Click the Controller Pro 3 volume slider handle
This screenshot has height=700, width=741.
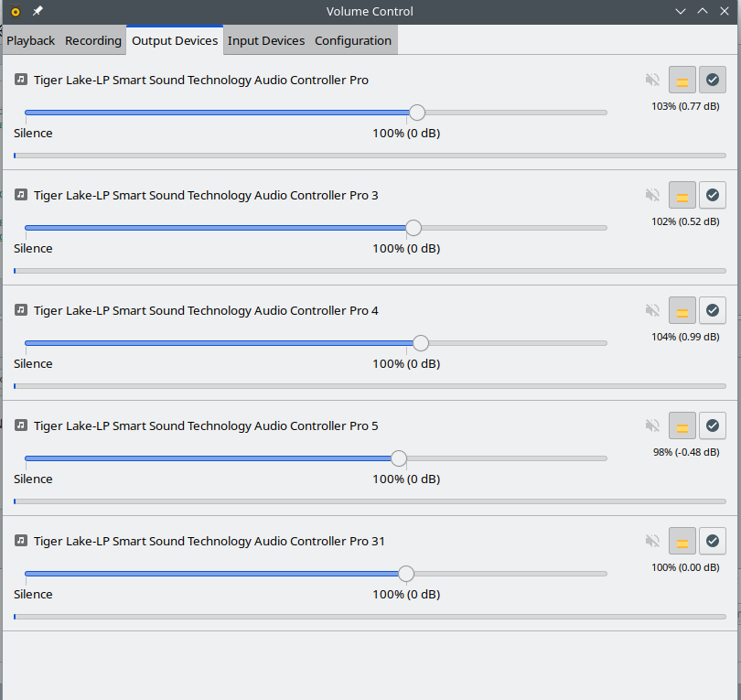(413, 228)
